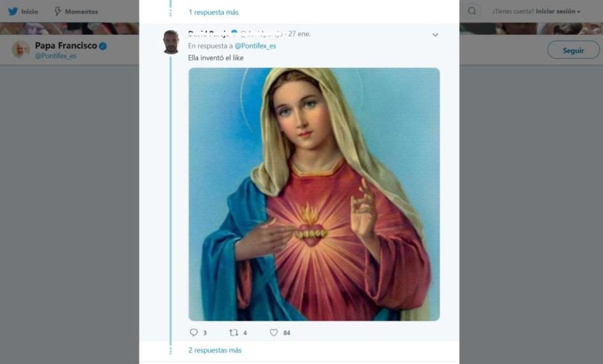
Task: Click the @Pontifex_es handle under Papa Francisco
Action: [x=55, y=56]
